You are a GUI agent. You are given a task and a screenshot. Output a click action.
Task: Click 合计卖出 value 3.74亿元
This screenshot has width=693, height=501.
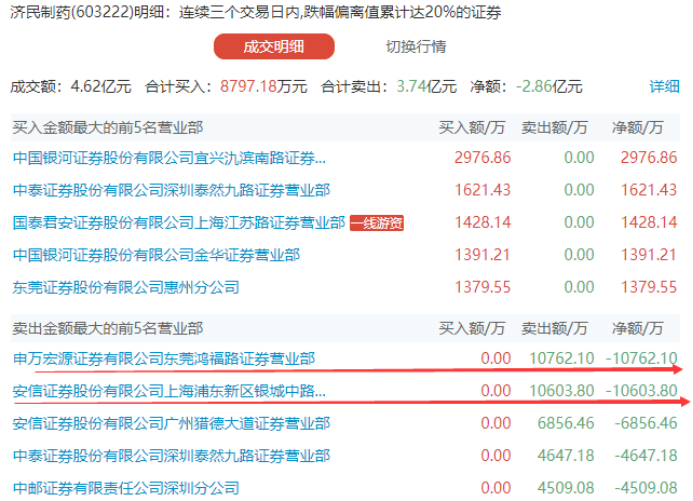point(426,86)
